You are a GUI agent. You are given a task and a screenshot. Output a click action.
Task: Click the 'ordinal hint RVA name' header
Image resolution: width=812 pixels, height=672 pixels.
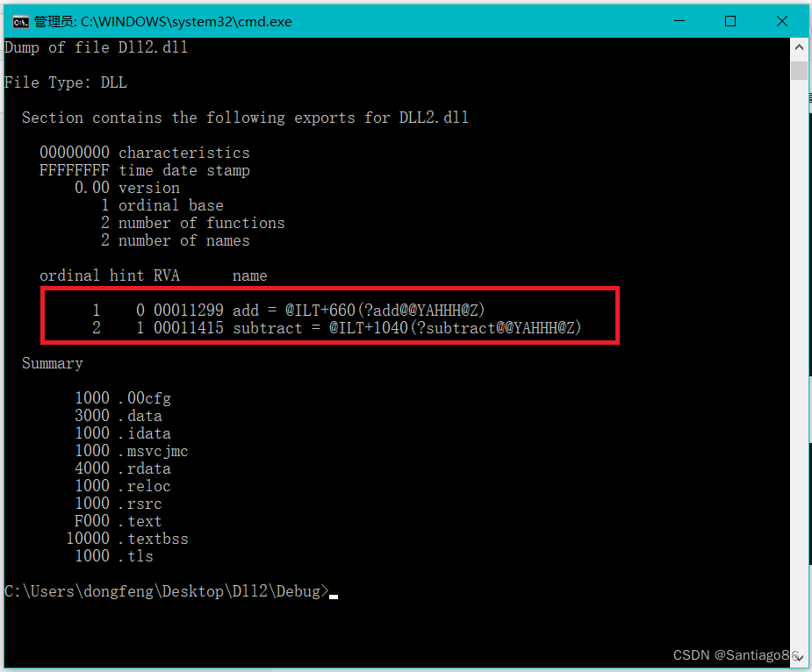(x=154, y=276)
